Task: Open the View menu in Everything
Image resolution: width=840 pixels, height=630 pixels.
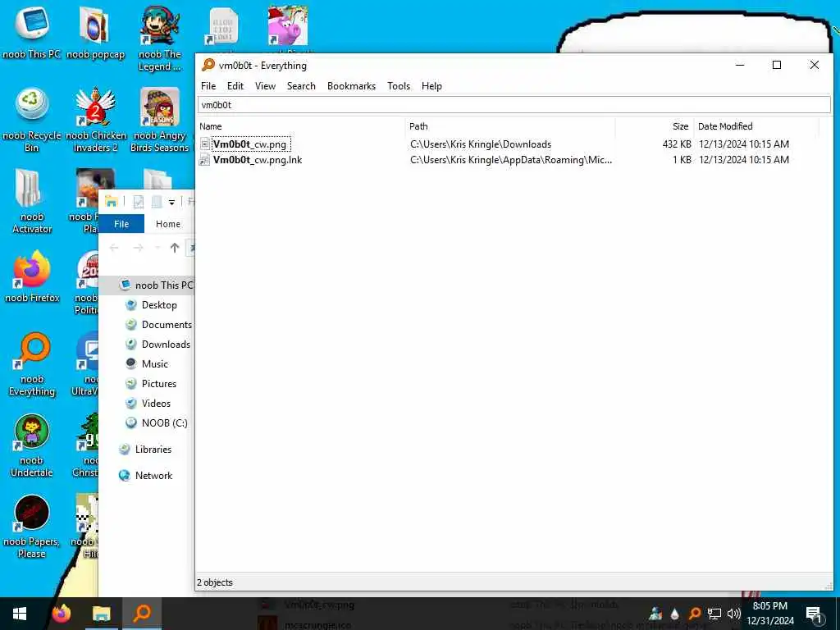Action: pyautogui.click(x=265, y=86)
